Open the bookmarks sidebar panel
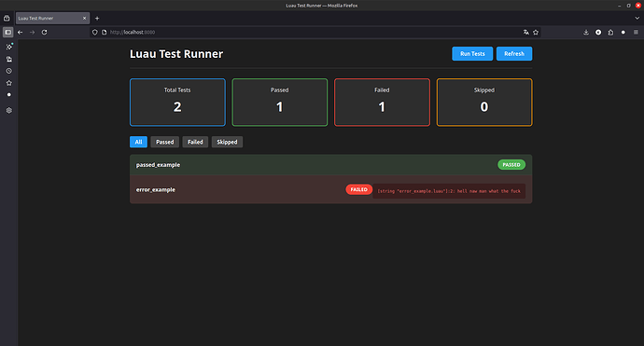 [9, 83]
